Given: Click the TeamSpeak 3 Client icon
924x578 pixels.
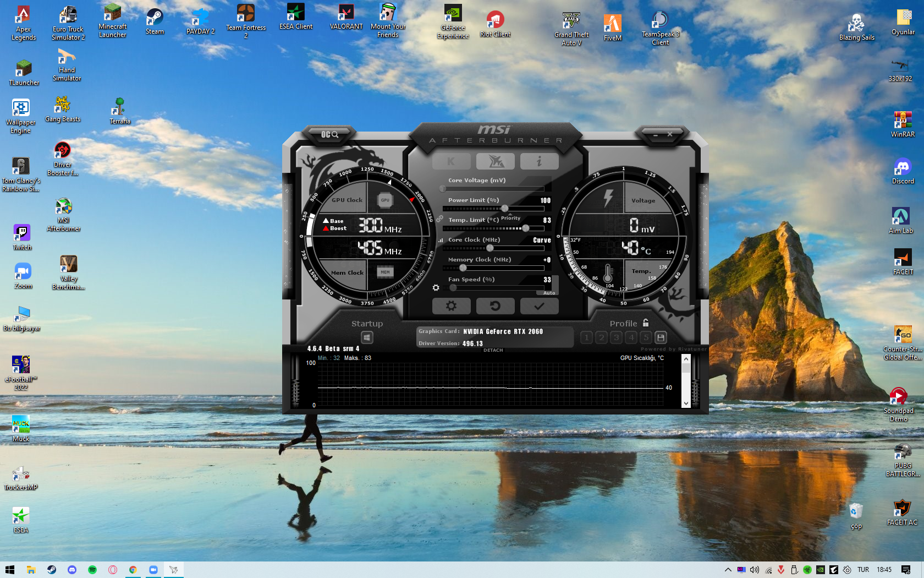Looking at the screenshot, I should [660, 29].
